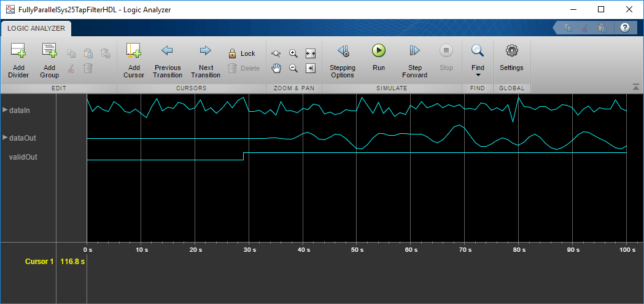The width and height of the screenshot is (644, 304).
Task: Expand the dataOut signal
Action: (5, 138)
